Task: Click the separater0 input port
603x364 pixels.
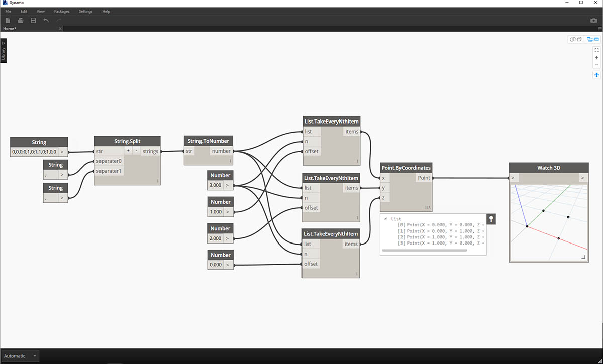Action: [x=109, y=161]
